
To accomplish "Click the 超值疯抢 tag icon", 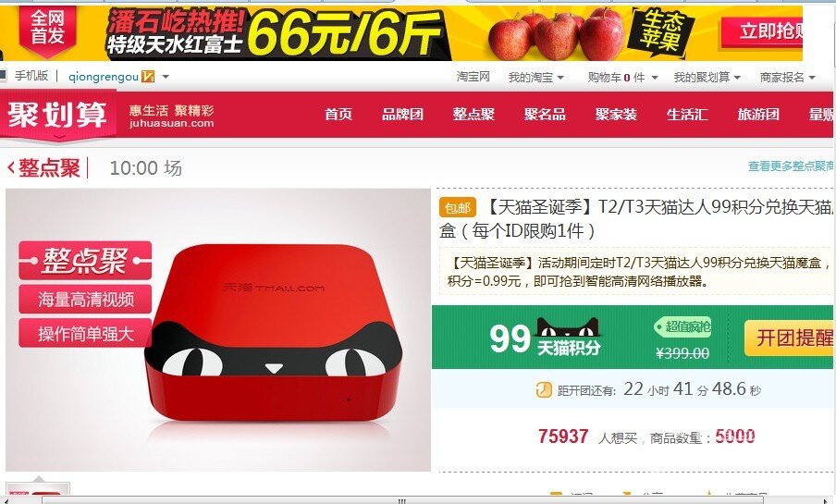I will tap(682, 326).
